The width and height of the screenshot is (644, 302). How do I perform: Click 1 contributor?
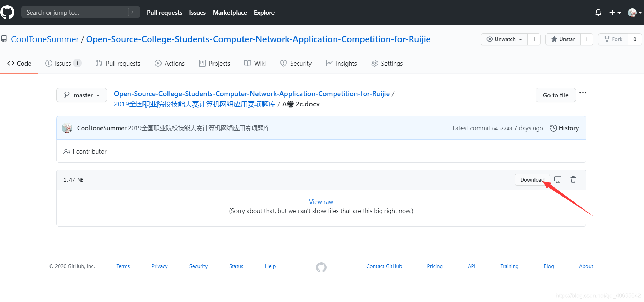[x=85, y=152]
